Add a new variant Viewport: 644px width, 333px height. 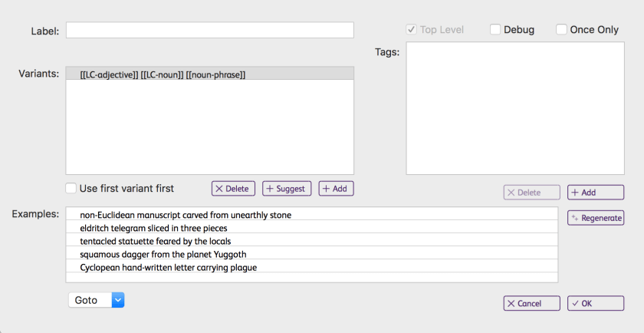tap(336, 189)
